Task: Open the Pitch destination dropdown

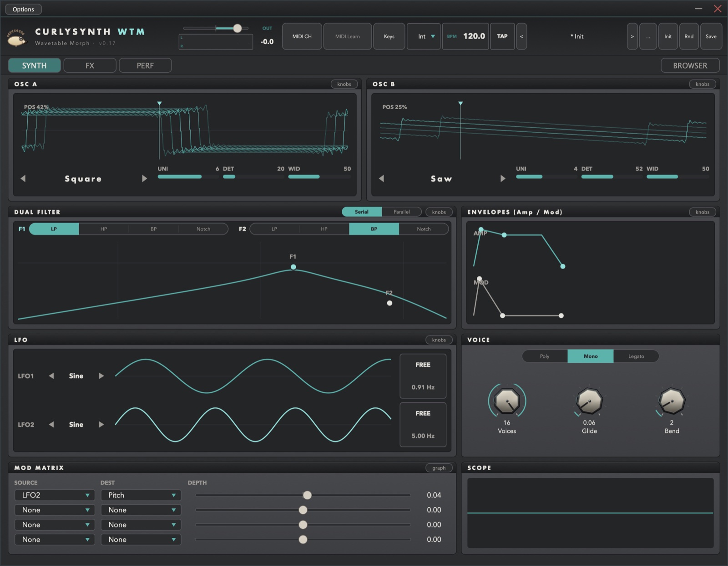Action: [141, 495]
